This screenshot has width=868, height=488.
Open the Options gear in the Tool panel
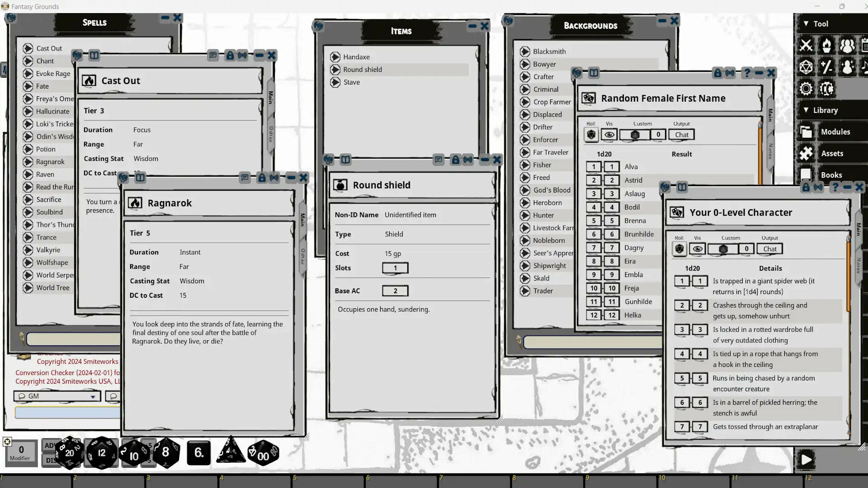(806, 89)
